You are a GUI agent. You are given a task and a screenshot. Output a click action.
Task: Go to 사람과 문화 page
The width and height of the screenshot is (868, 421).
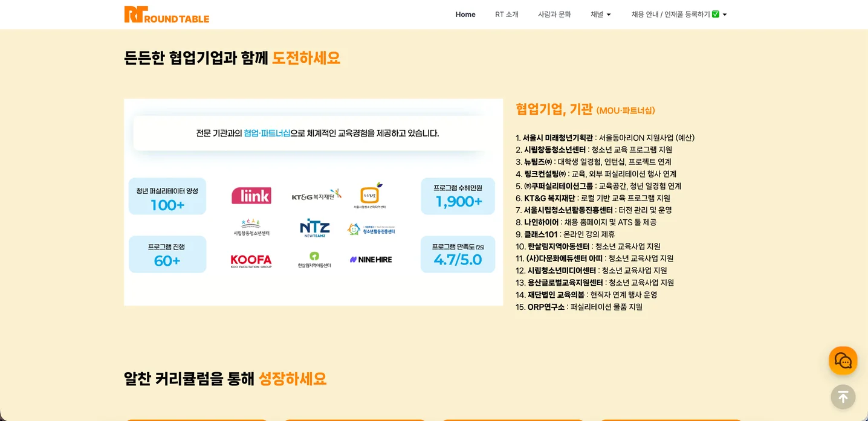(554, 14)
